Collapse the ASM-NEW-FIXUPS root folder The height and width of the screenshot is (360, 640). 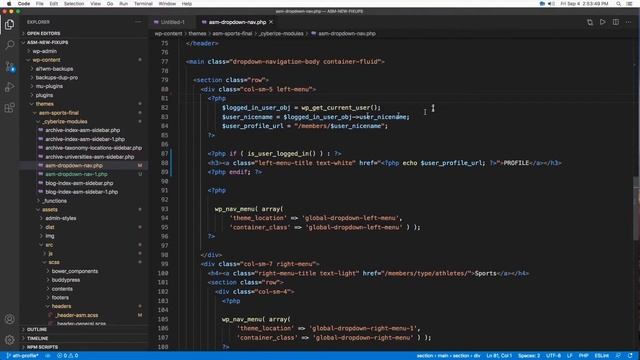[47, 42]
